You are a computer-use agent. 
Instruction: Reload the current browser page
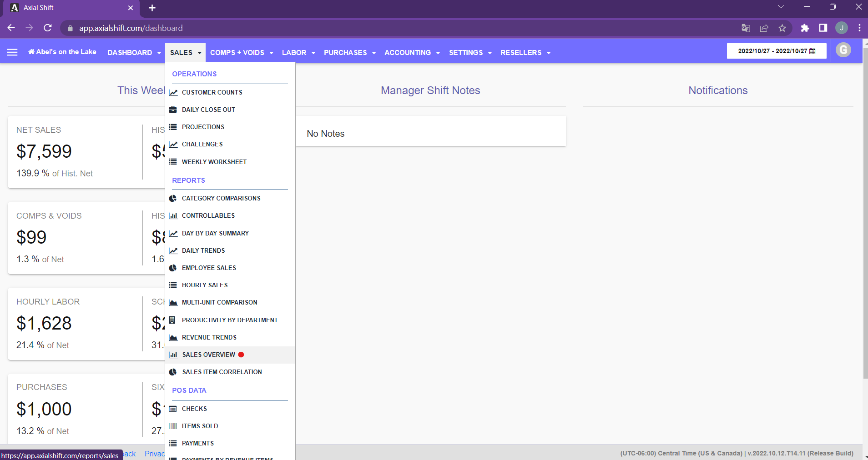point(48,28)
